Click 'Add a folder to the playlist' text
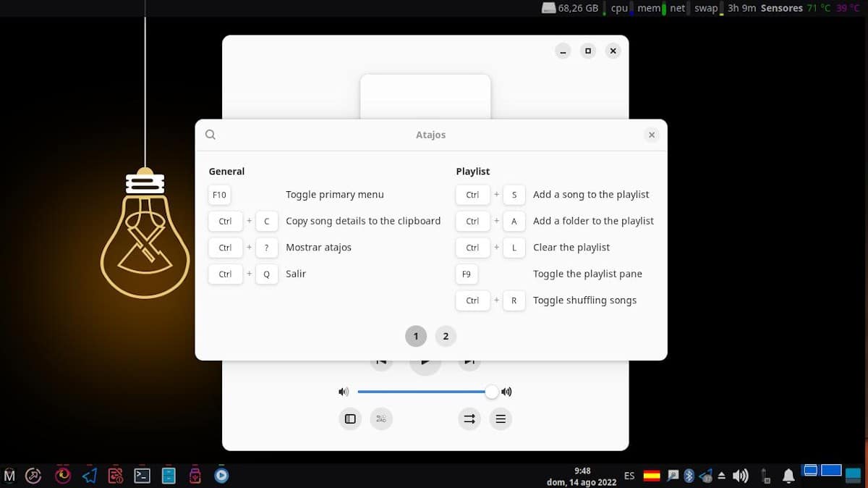868x488 pixels. tap(593, 221)
